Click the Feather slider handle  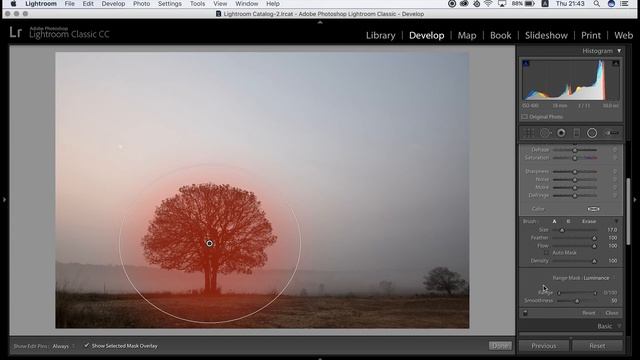[594, 238]
